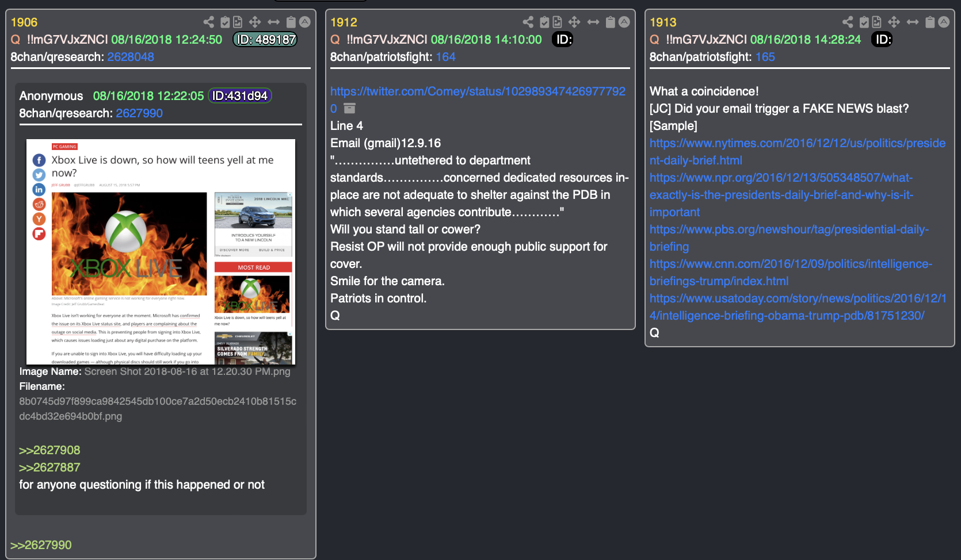Click the 'Email (gmail)12.9.16' line
Screen dimensions: 961x560
point(386,143)
